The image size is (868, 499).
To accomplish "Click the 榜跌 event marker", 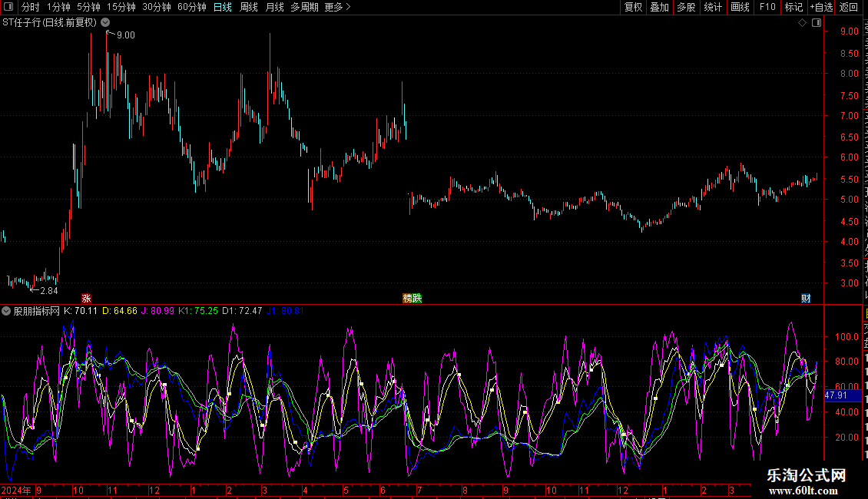I will (412, 298).
